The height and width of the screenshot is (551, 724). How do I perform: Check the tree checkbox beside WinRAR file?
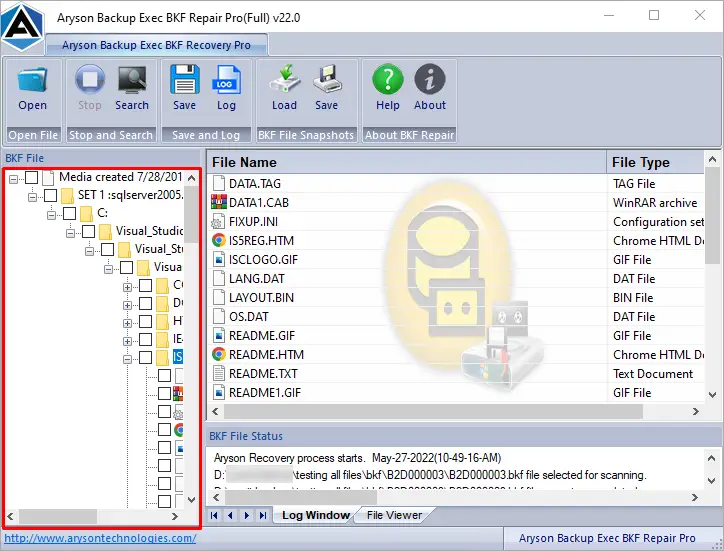[164, 393]
